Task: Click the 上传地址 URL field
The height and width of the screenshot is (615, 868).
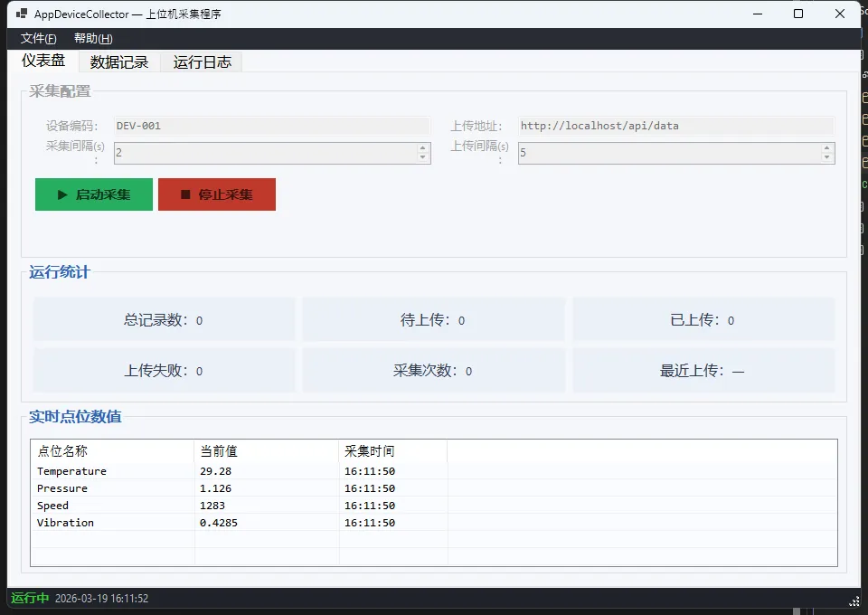Action: click(675, 126)
